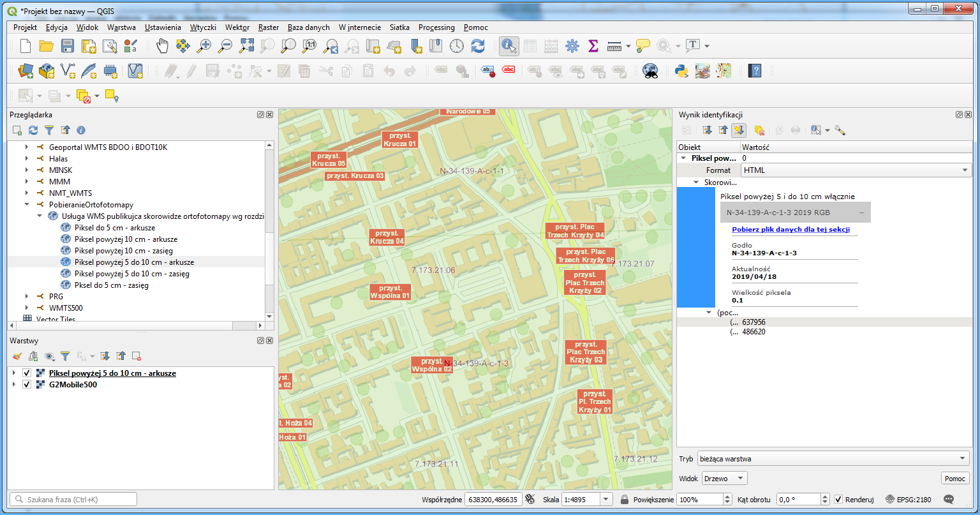980x515 pixels.
Task: Open the measure tool dropdown arrow
Action: coord(628,46)
